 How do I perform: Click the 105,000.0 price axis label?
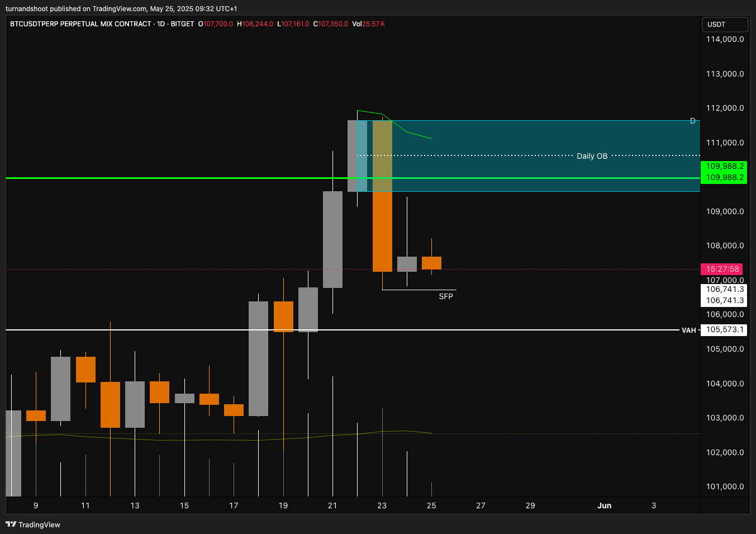click(725, 349)
